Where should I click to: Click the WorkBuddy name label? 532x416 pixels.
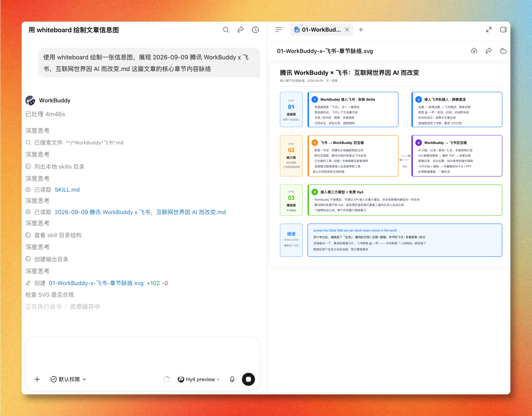(55, 101)
